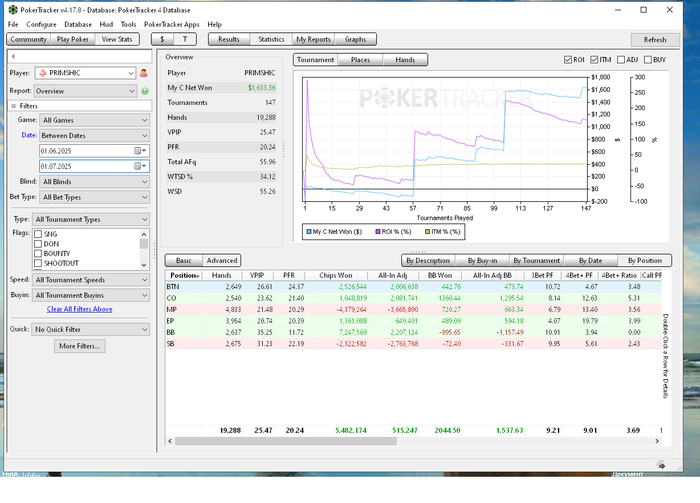
Task: Click the green report status icon
Action: click(x=145, y=91)
